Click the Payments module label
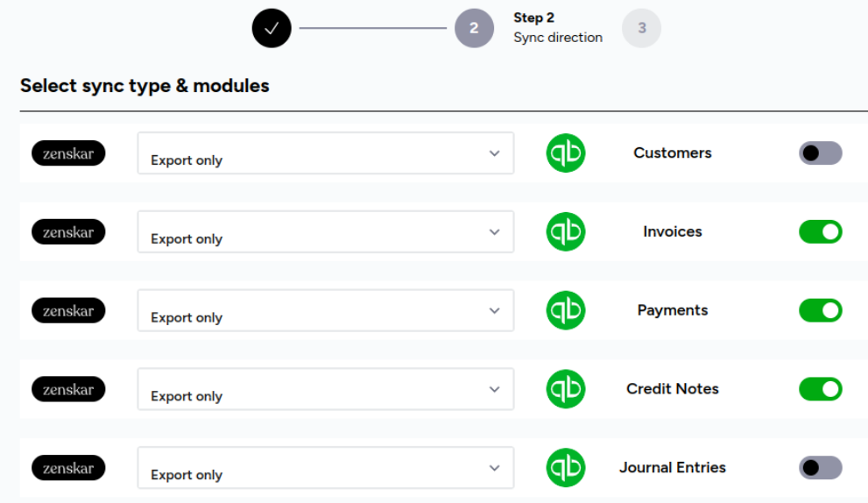This screenshot has width=868, height=503. click(673, 310)
